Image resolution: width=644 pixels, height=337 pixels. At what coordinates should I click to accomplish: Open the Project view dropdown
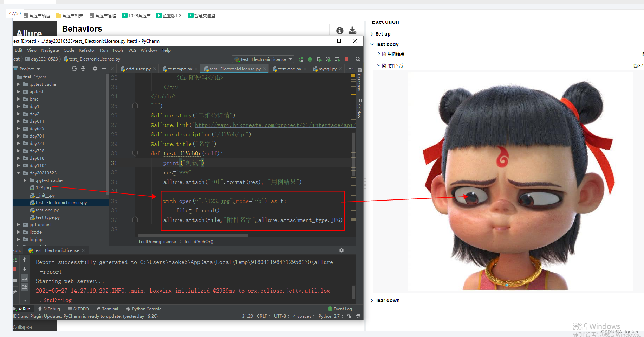(38, 69)
